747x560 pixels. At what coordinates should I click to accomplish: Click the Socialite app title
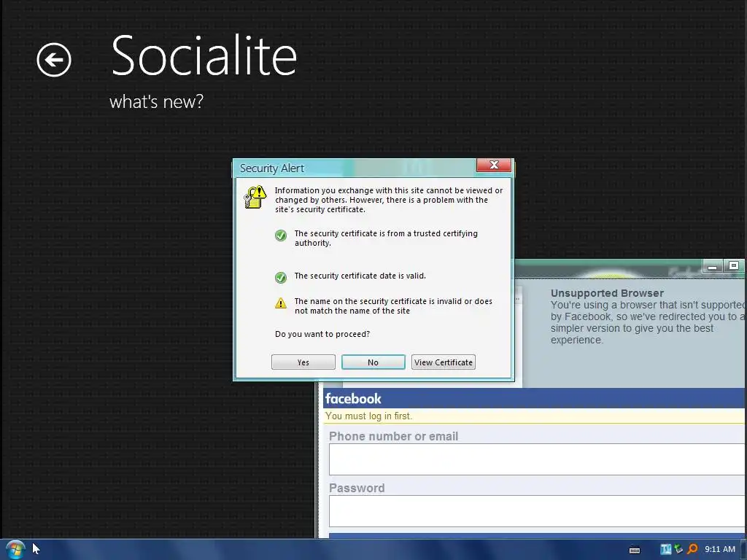click(204, 55)
